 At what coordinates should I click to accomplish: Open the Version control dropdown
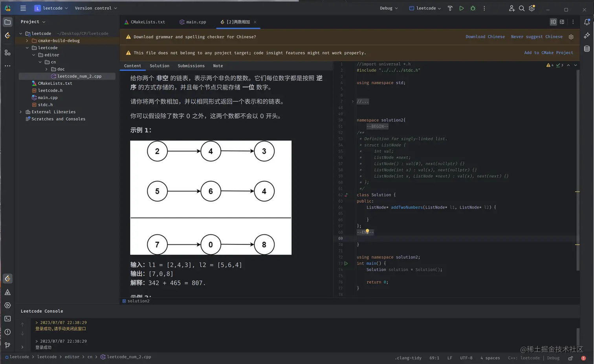tap(96, 8)
